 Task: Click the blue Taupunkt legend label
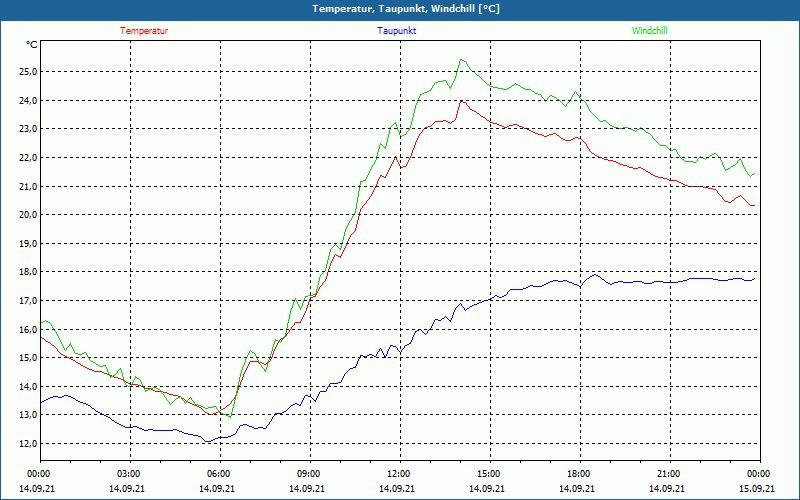point(396,31)
